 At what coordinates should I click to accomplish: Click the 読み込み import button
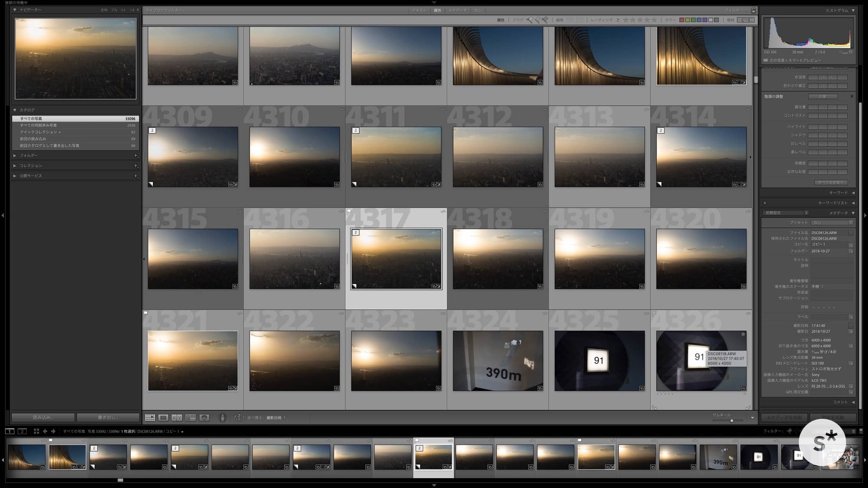coord(43,418)
